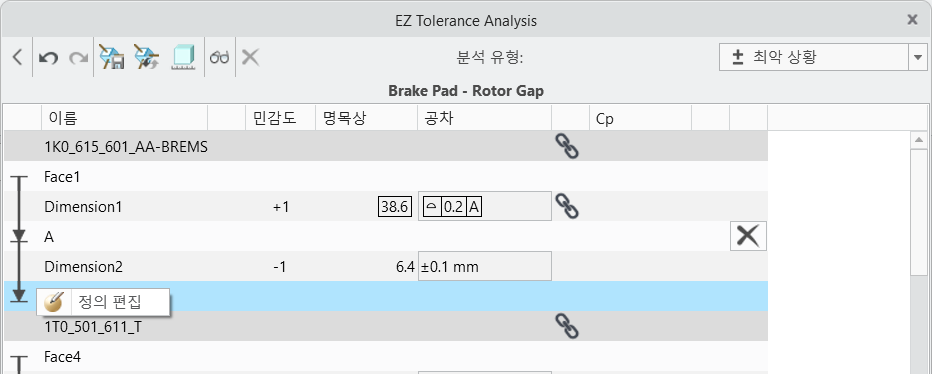Select the datum A row
Screen dimensions: 932x374
386,236
